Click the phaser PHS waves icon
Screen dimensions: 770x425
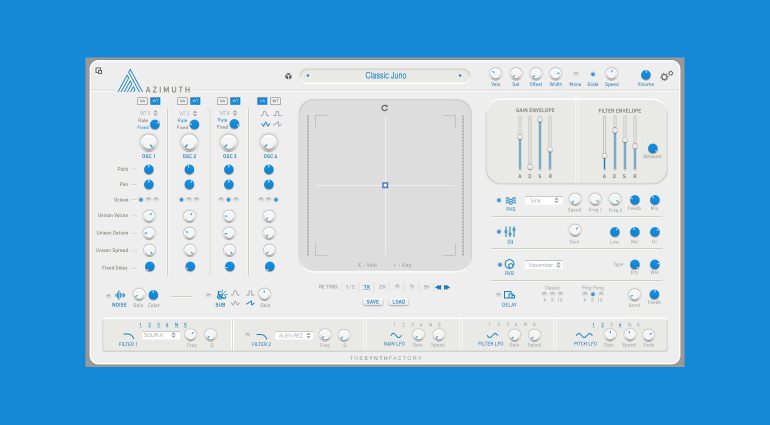[x=511, y=200]
